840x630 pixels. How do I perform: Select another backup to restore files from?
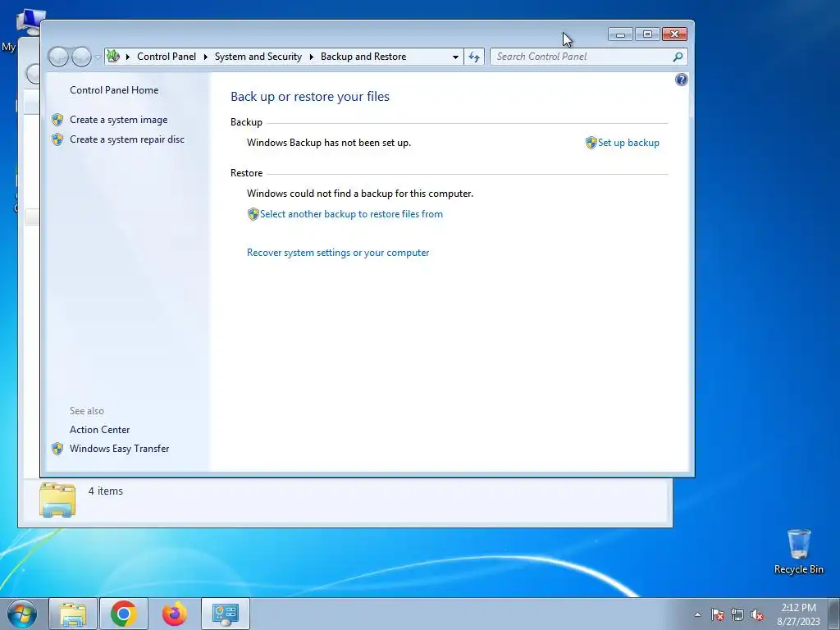351,214
